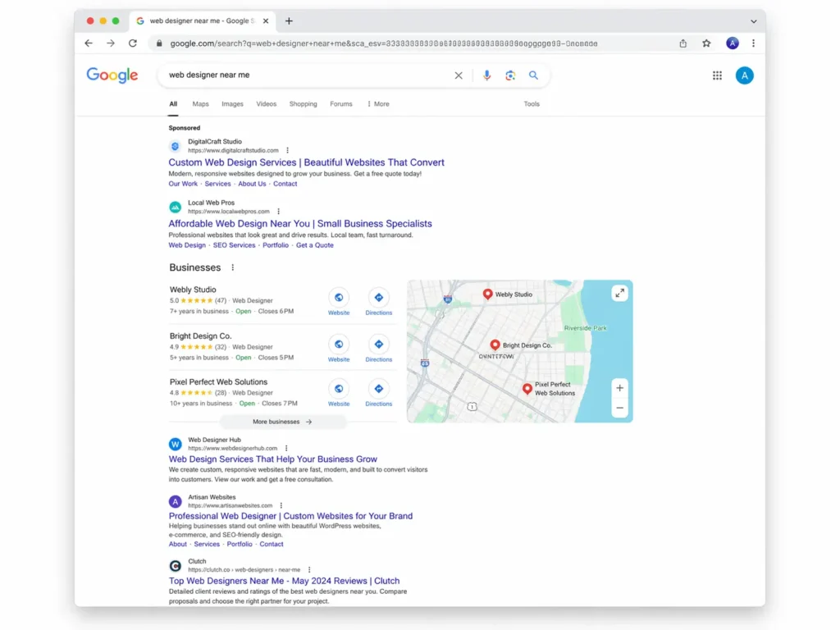This screenshot has height=630, width=840.
Task: Open Web Design Services That Help result
Action: (x=272, y=459)
